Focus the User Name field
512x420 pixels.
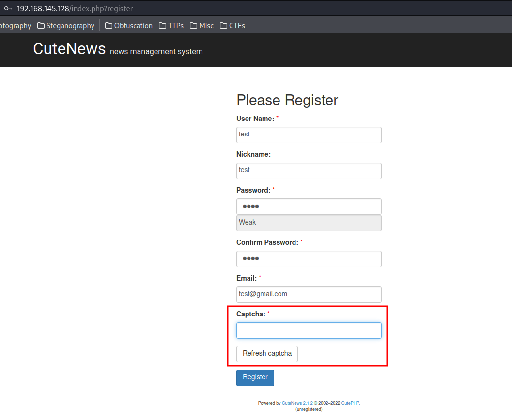click(x=309, y=135)
